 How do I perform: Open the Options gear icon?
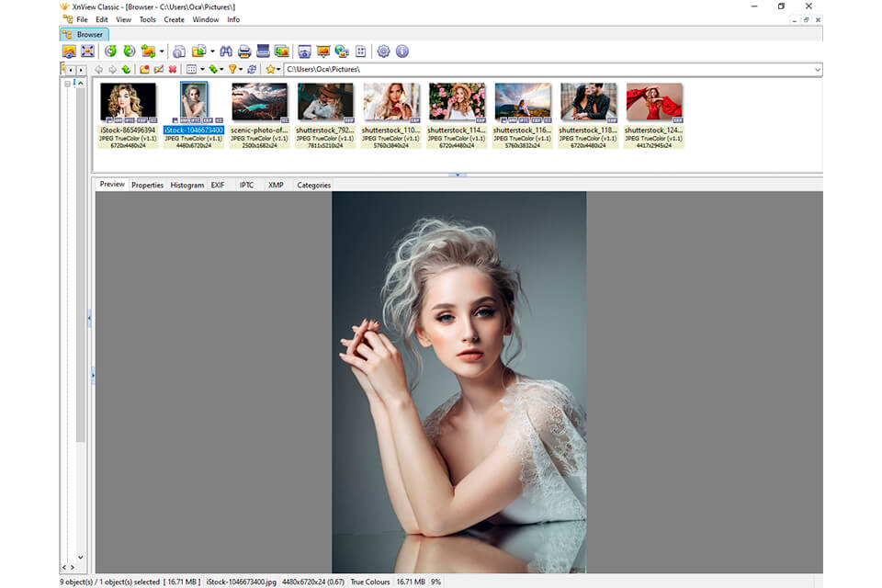[382, 51]
